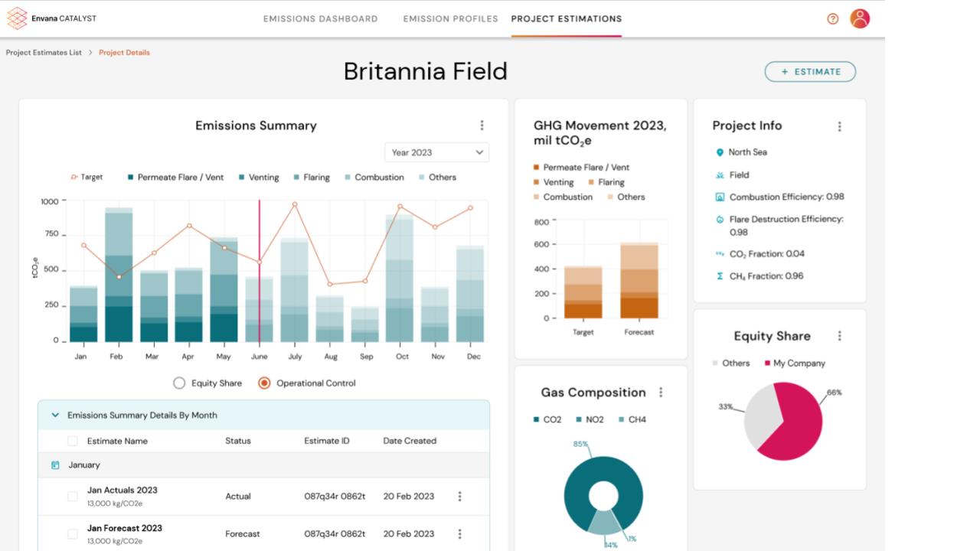980x551 pixels.
Task: Open the Year 2023 dropdown
Action: [x=436, y=152]
